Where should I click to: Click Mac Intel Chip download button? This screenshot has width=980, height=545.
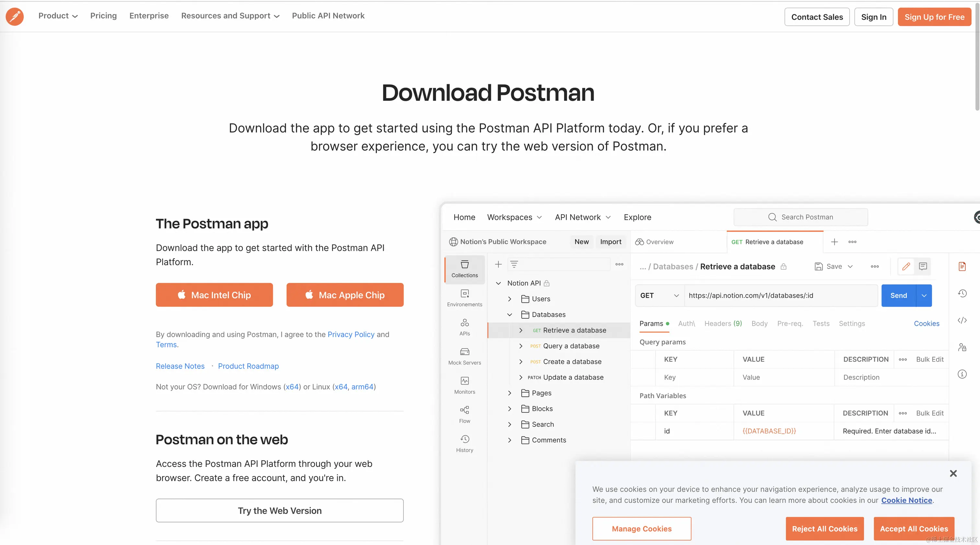[214, 295]
